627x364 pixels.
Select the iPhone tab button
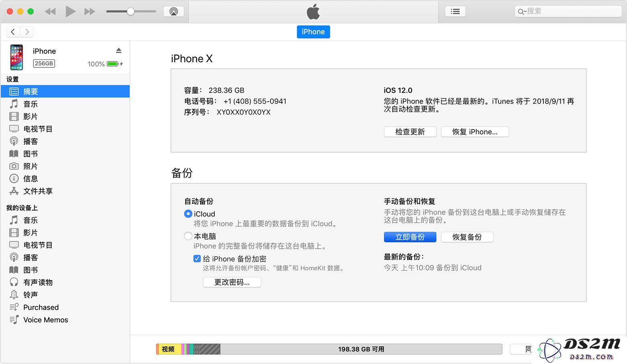pyautogui.click(x=313, y=32)
